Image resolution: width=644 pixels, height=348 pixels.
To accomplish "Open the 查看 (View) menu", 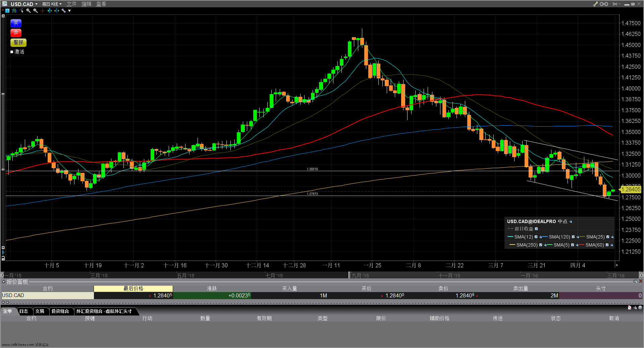I will (101, 4).
